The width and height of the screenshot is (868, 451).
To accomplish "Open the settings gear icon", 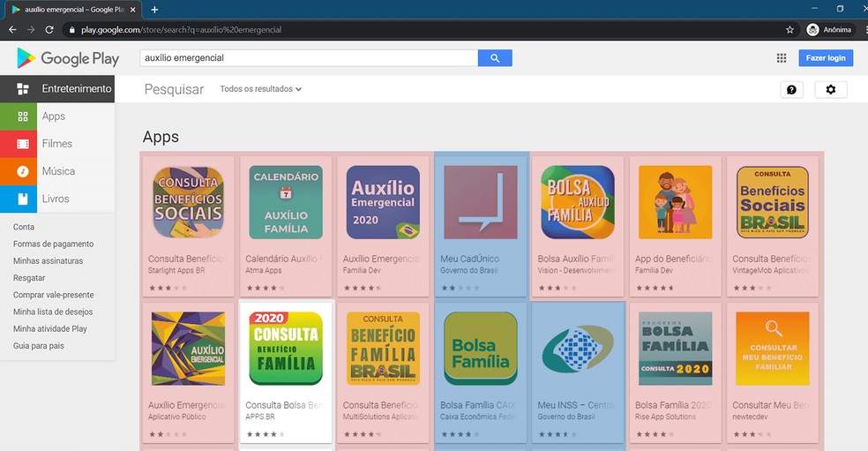I will pyautogui.click(x=830, y=89).
